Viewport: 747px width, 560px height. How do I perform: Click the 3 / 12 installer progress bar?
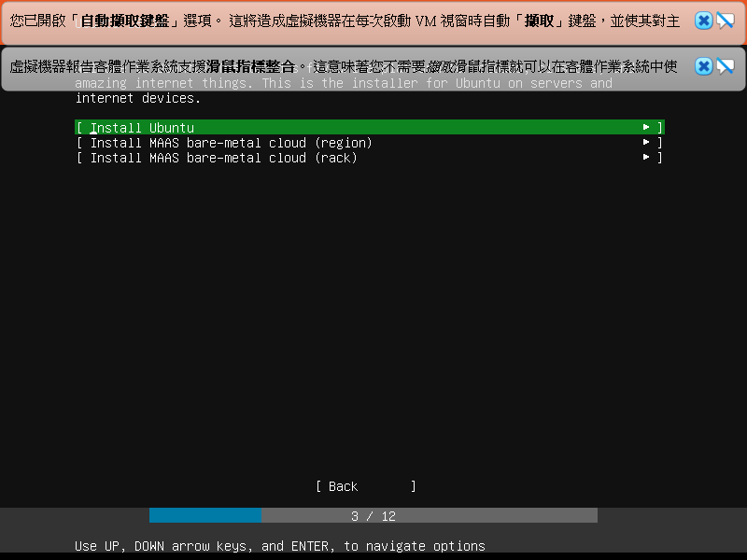point(373,516)
